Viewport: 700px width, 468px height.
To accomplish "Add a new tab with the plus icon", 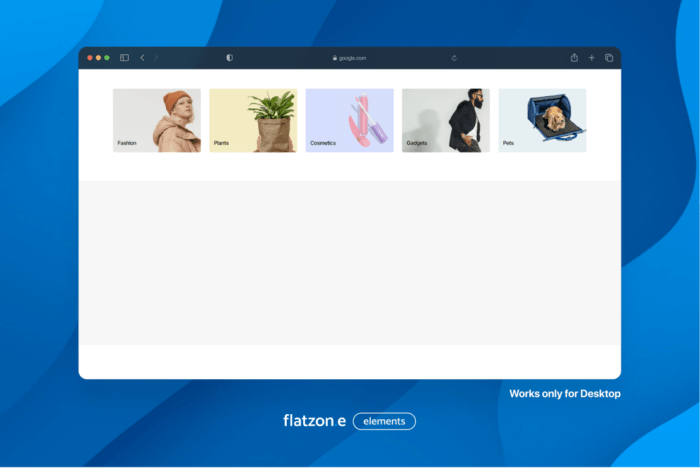I will click(x=591, y=58).
